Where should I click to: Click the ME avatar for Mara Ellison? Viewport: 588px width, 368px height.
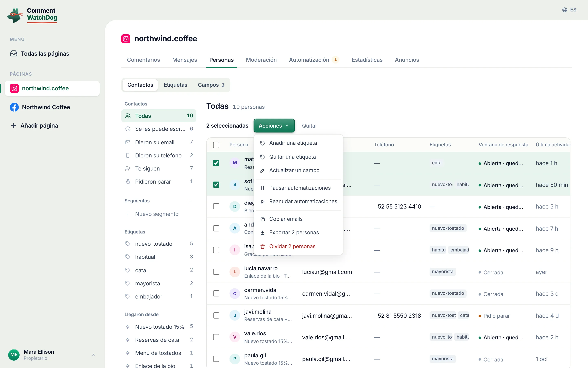tap(14, 355)
